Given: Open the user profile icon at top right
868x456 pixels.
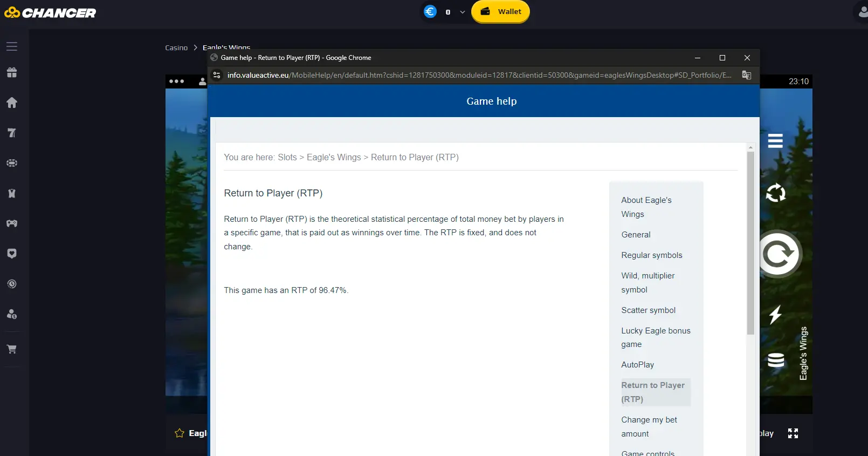Looking at the screenshot, I should tap(862, 12).
